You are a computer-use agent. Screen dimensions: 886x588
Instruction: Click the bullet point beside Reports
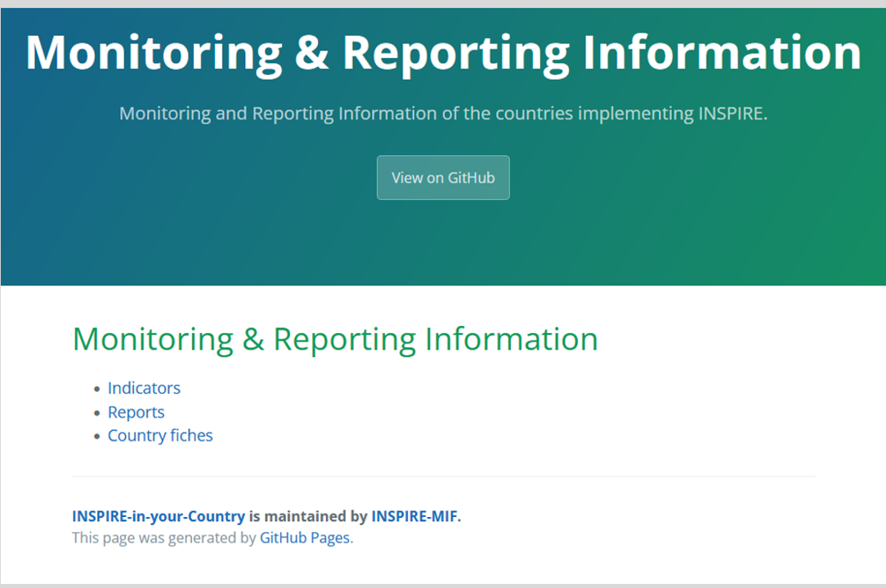tap(97, 412)
